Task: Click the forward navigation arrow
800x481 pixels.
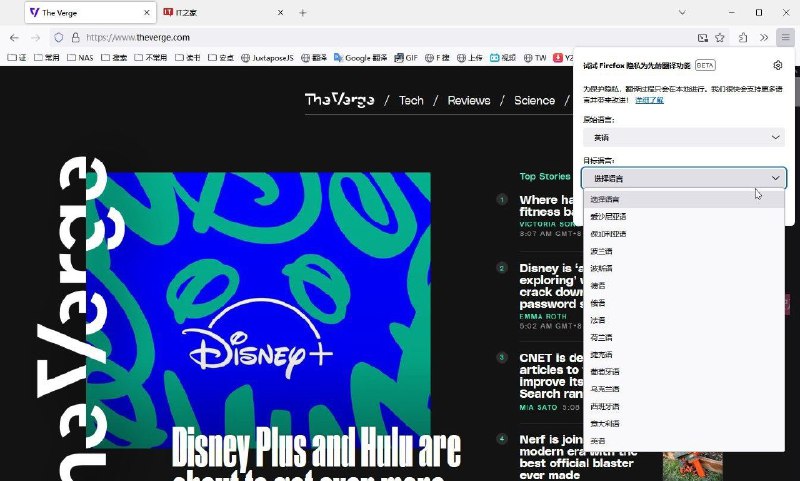Action: coord(35,38)
